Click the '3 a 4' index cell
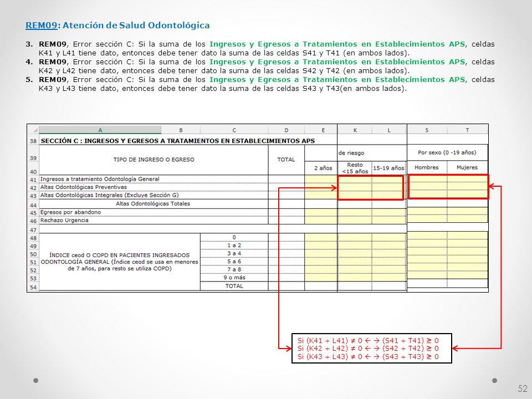The image size is (532, 399). (234, 253)
